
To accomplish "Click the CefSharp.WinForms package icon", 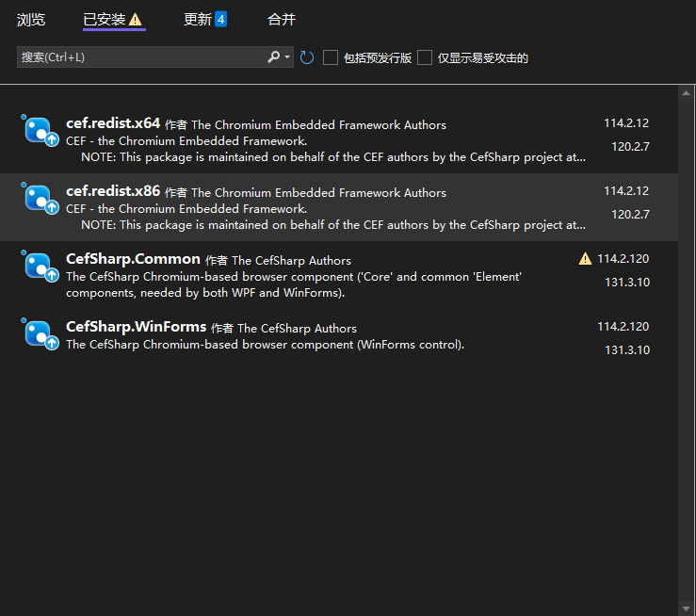I will (x=40, y=334).
